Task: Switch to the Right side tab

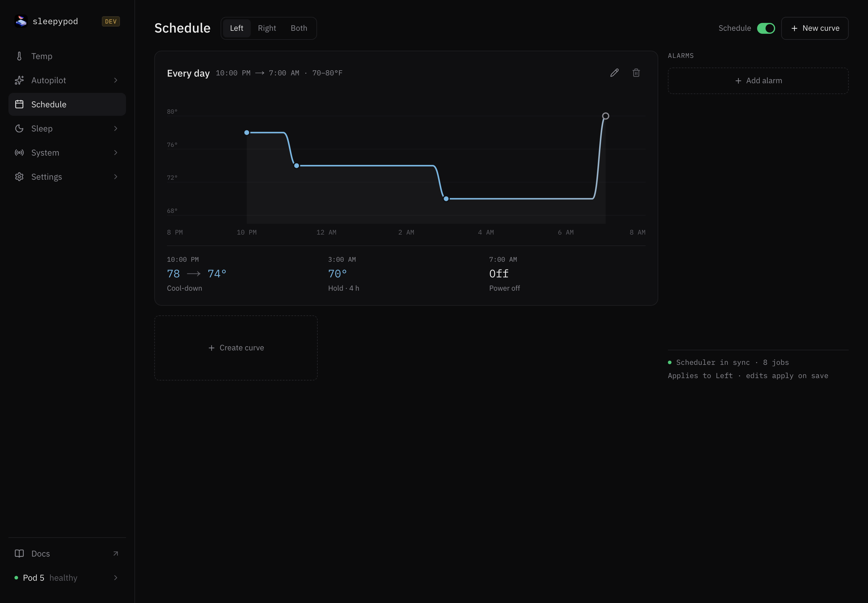Action: pyautogui.click(x=267, y=28)
